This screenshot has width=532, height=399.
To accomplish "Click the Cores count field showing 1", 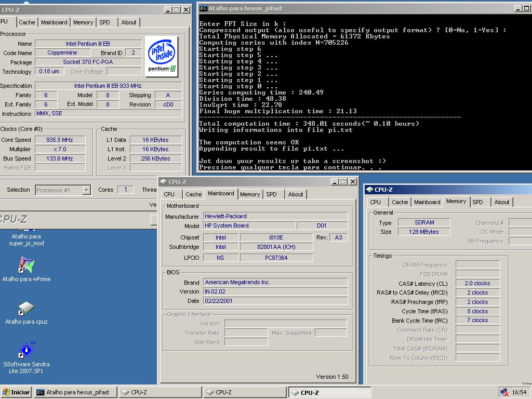I will [x=125, y=190].
